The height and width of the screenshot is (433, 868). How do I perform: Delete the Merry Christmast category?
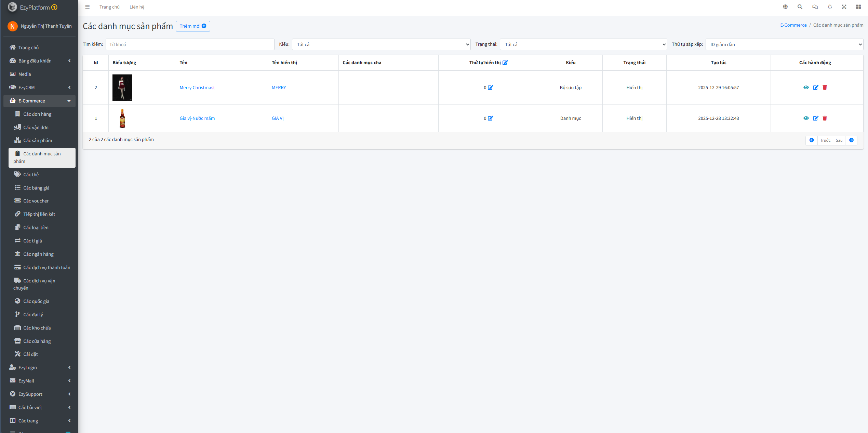[x=825, y=87]
